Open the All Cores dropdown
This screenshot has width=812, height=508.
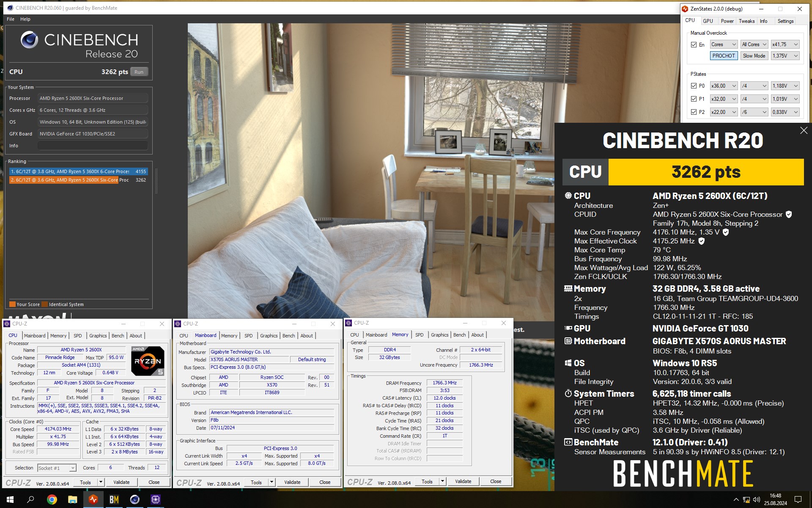[x=754, y=44]
